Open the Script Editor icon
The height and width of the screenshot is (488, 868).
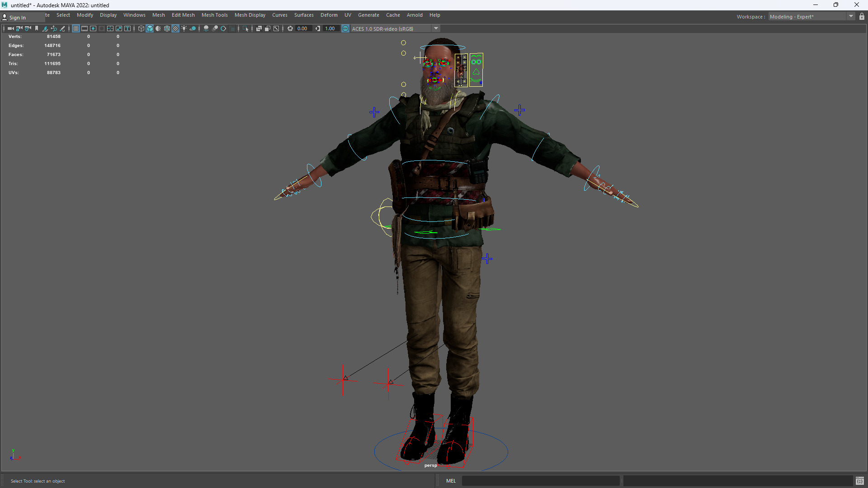tap(860, 481)
